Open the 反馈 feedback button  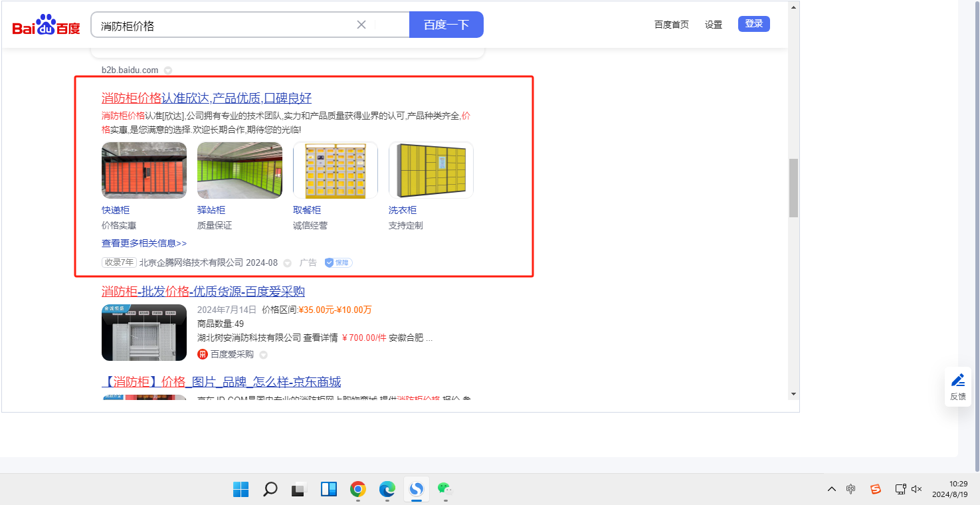(958, 387)
